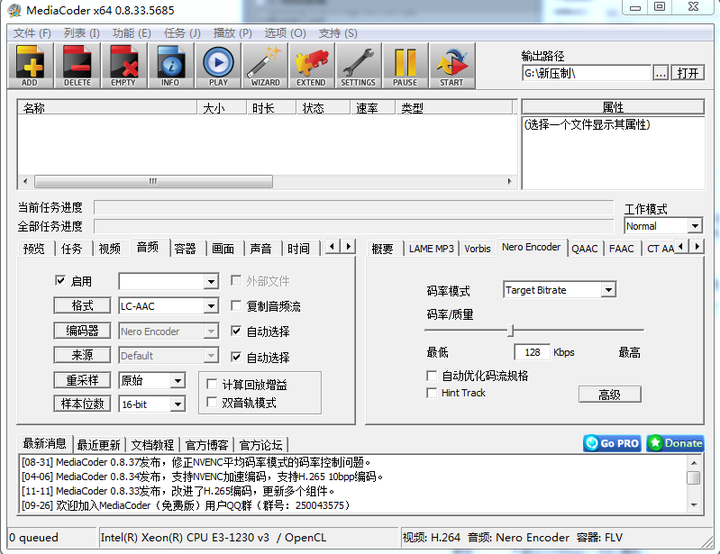The height and width of the screenshot is (554, 720).
Task: Click the Donate badge
Action: click(x=675, y=443)
